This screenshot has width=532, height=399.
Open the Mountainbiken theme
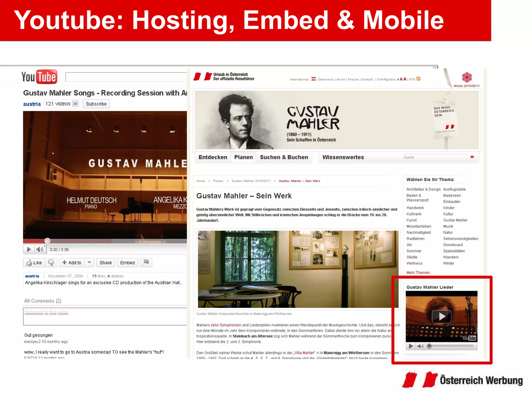(419, 226)
